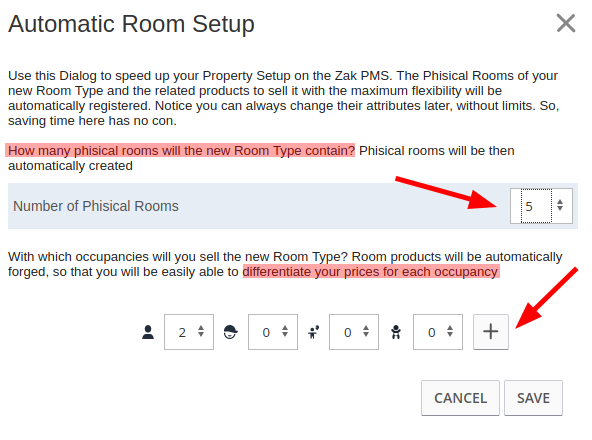Click the adult occupancy person icon
Image resolution: width=592 pixels, height=440 pixels.
pos(148,332)
